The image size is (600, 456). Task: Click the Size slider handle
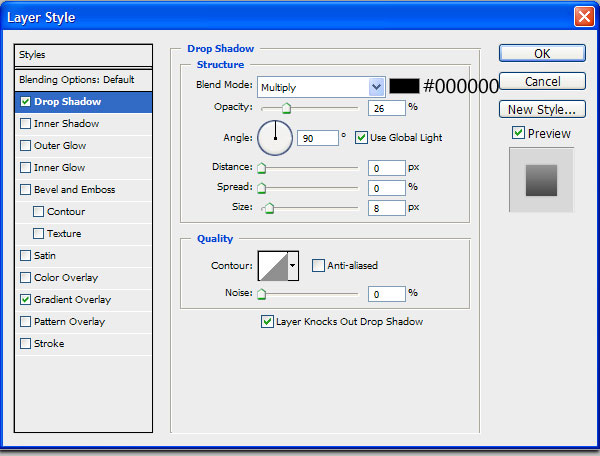269,208
